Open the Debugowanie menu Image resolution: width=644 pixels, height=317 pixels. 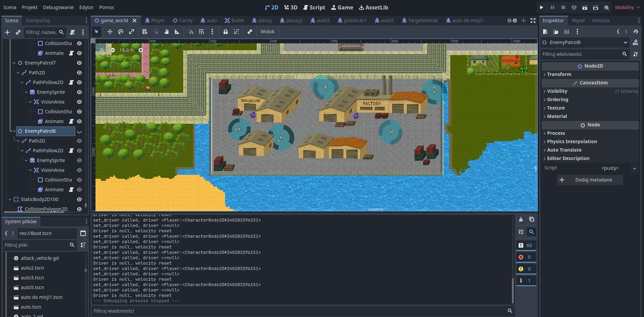[58, 7]
